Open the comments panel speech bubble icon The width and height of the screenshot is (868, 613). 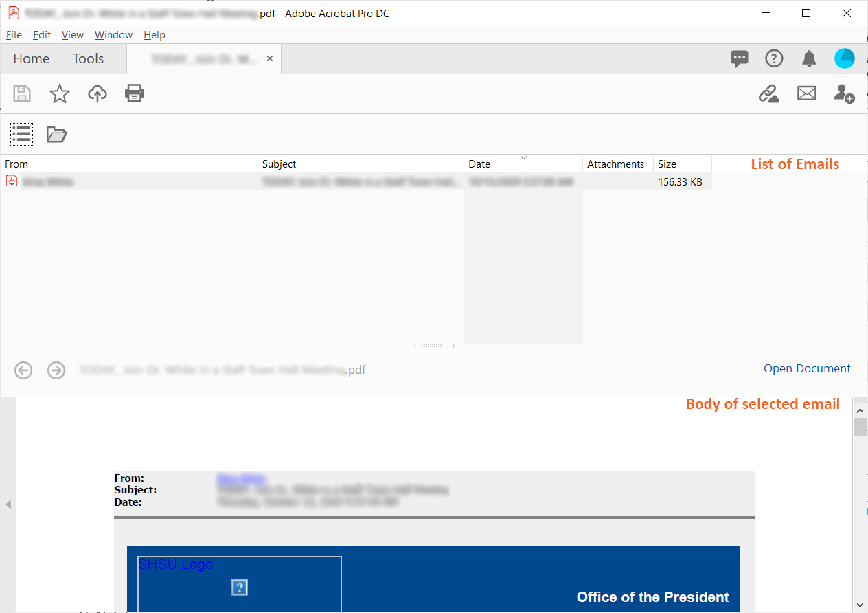pyautogui.click(x=740, y=58)
